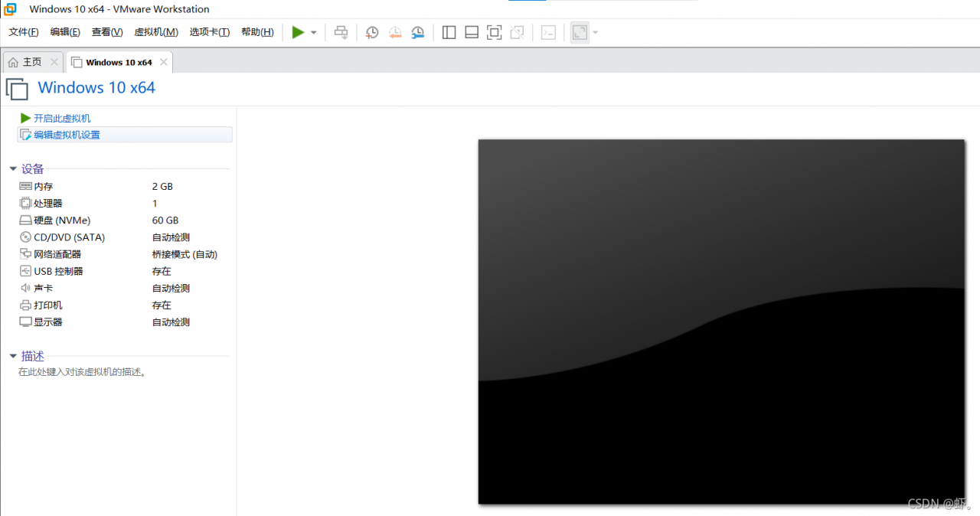The height and width of the screenshot is (516, 980).
Task: Select the 网络适配器 device row
Action: 57,254
